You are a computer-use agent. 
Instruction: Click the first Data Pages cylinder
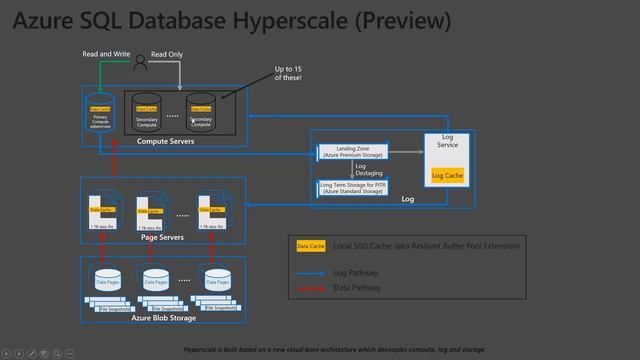coord(108,280)
